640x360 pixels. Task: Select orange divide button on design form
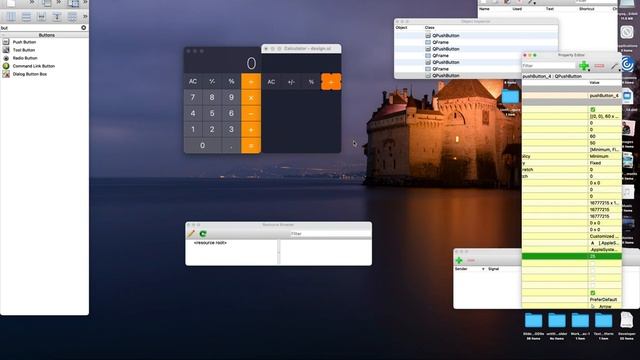click(x=331, y=82)
